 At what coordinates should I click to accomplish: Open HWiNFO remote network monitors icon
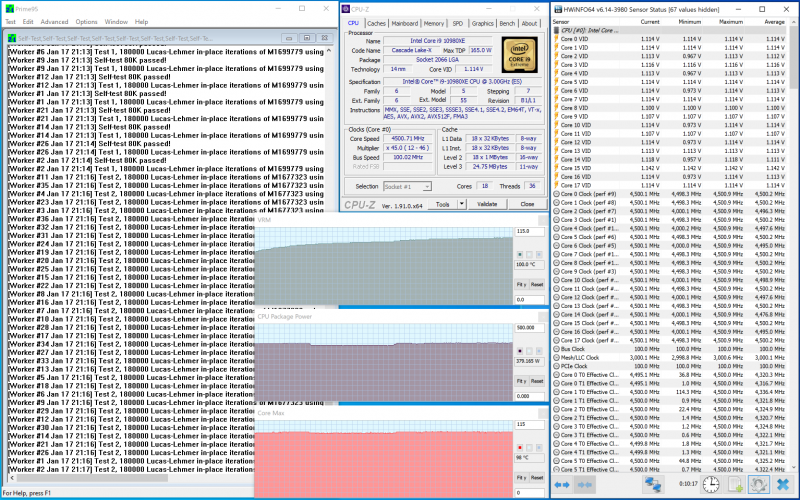coord(653,484)
